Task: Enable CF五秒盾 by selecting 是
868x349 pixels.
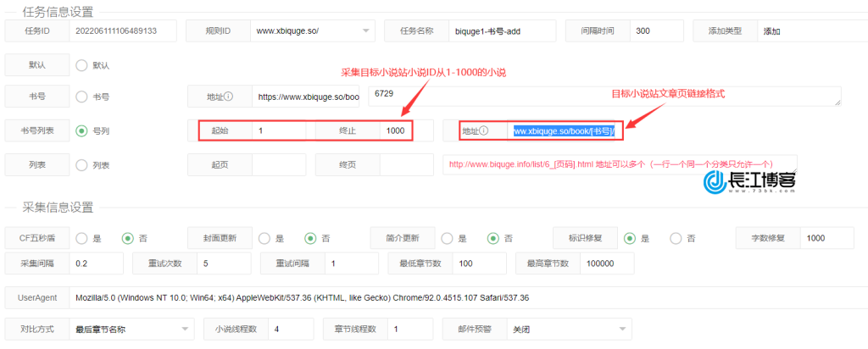Action: coord(82,238)
